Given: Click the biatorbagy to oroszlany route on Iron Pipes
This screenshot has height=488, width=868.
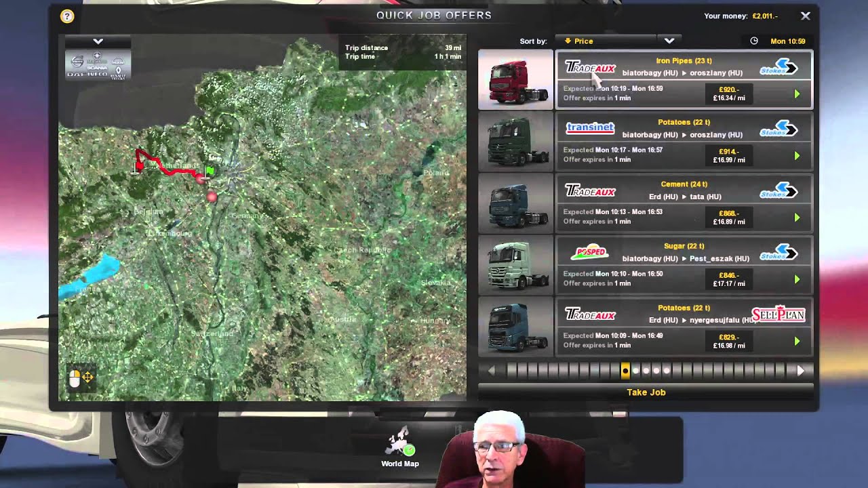Looking at the screenshot, I should point(682,73).
